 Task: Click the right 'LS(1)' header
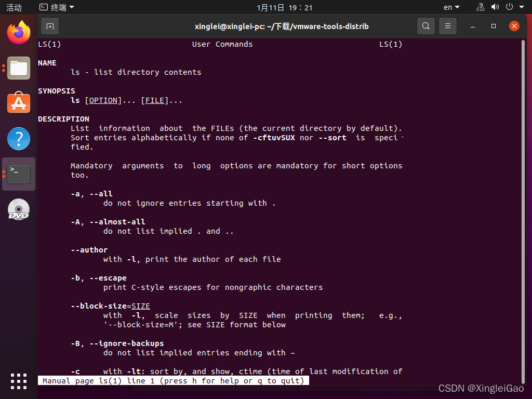391,44
